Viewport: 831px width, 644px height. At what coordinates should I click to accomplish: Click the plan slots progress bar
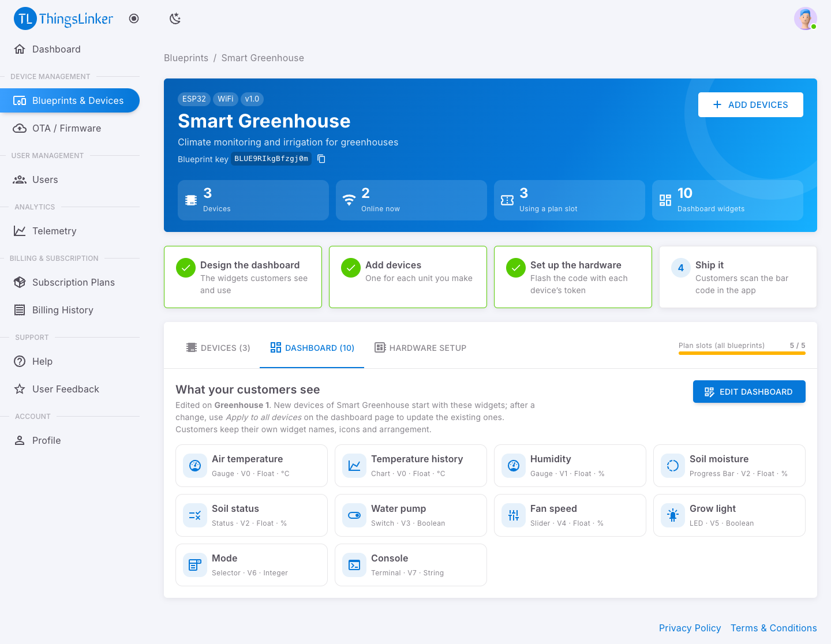(x=742, y=353)
